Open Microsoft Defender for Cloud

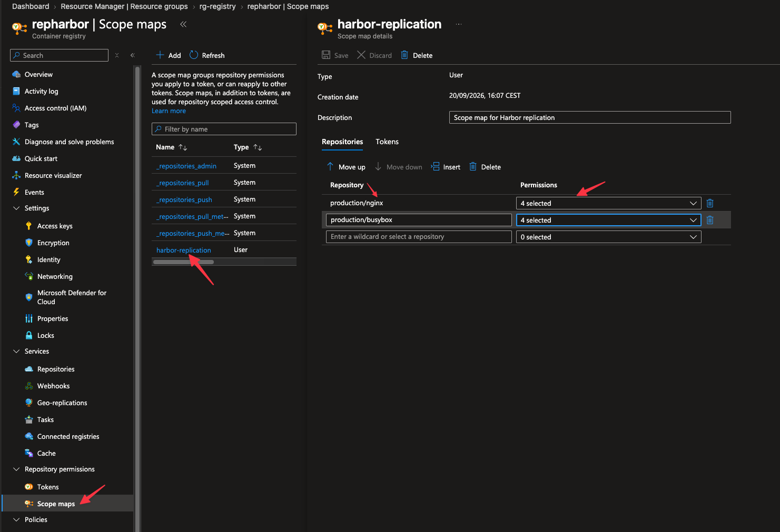[x=72, y=297]
